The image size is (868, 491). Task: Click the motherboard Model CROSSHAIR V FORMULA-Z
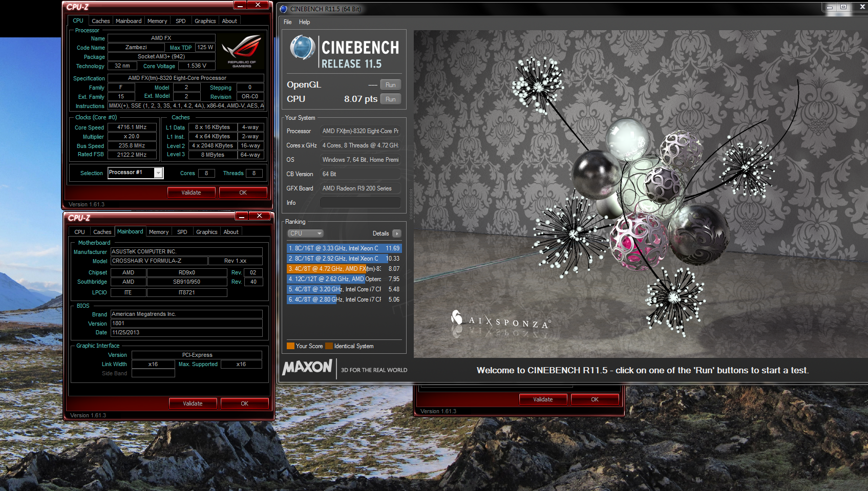(x=159, y=261)
